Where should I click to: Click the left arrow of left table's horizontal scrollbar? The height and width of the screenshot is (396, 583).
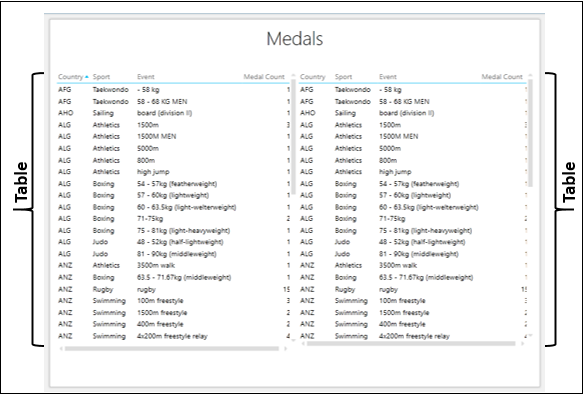pyautogui.click(x=61, y=349)
